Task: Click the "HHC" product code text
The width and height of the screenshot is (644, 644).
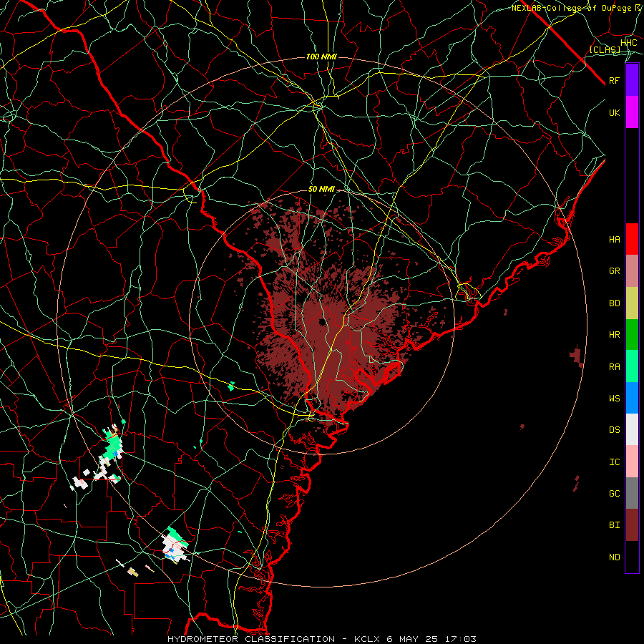Action: 628,43
